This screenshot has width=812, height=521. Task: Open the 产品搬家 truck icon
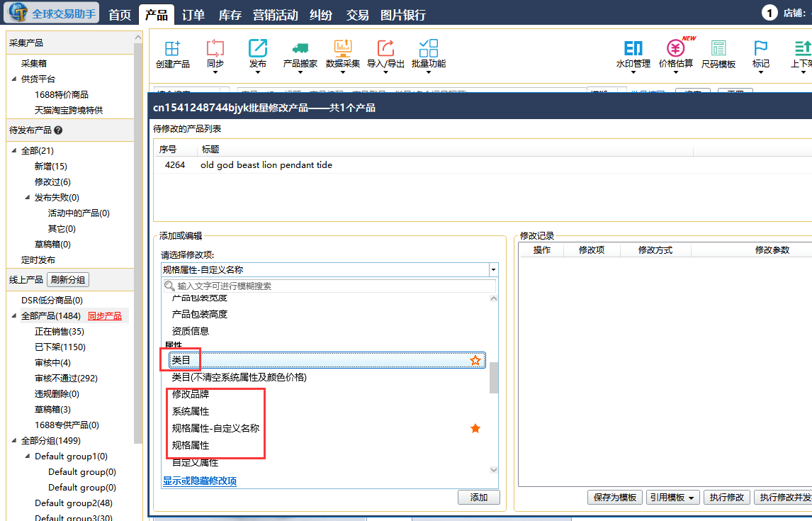(300, 48)
